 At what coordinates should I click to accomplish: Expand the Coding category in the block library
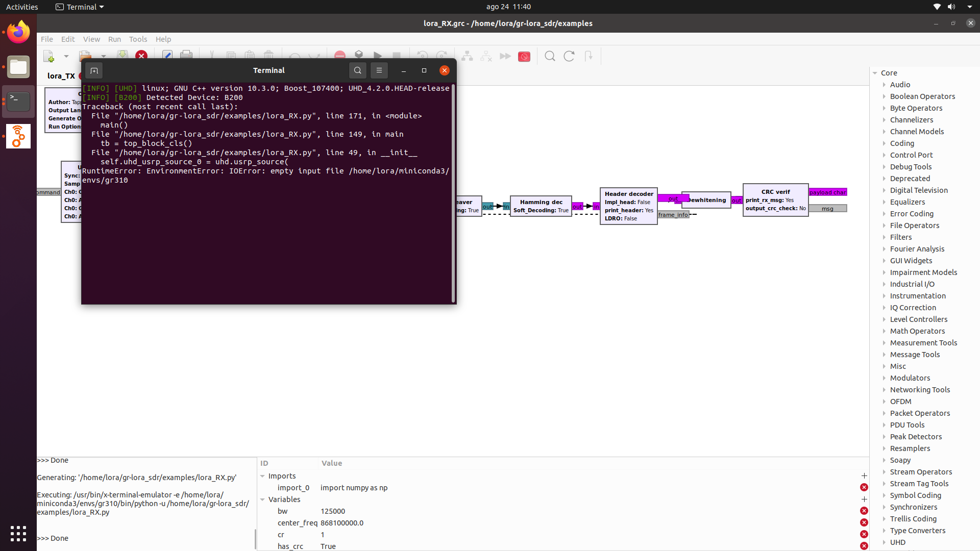(885, 143)
